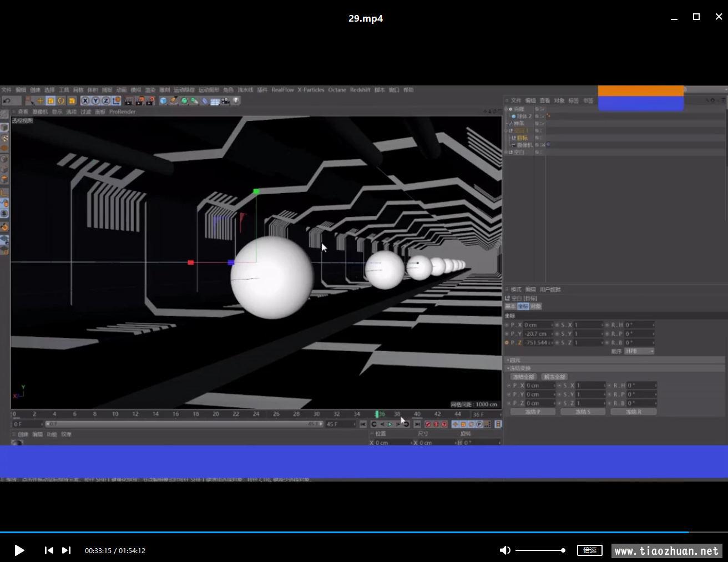Click the 冻结 P button
Image resolution: width=728 pixels, height=562 pixels.
click(x=533, y=412)
